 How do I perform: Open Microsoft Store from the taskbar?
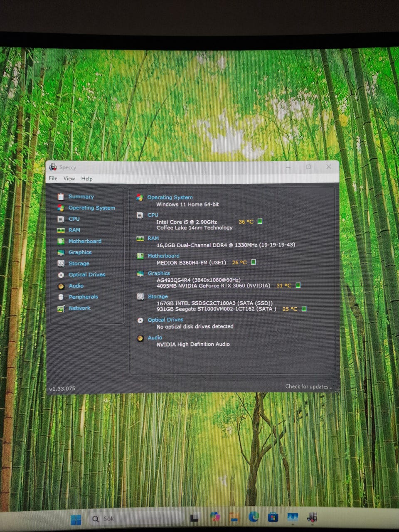click(x=273, y=517)
